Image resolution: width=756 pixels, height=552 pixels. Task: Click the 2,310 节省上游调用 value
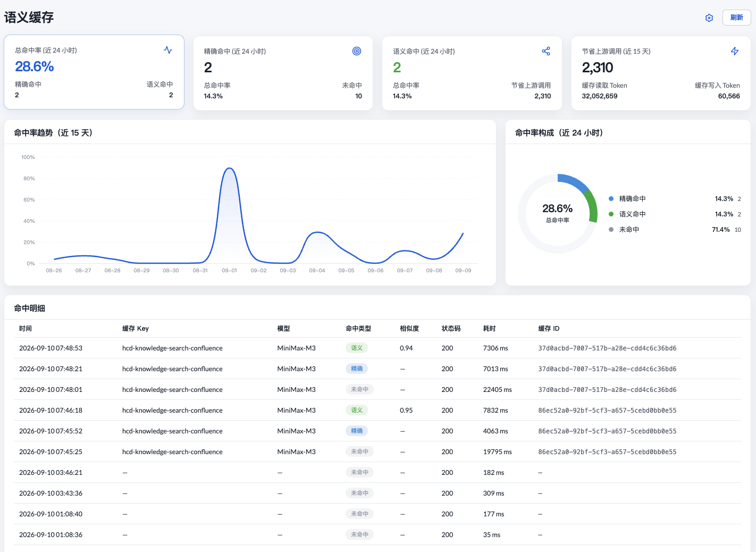coord(598,68)
